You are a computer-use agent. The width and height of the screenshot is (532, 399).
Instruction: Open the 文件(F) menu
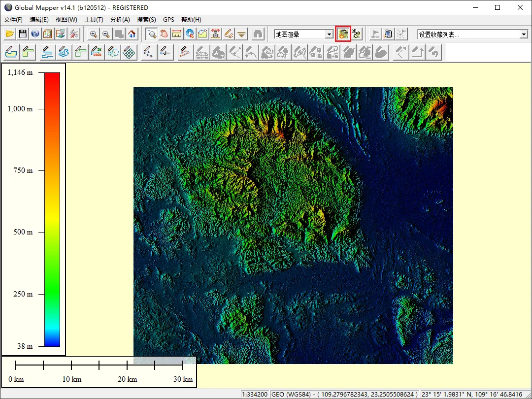click(x=13, y=20)
